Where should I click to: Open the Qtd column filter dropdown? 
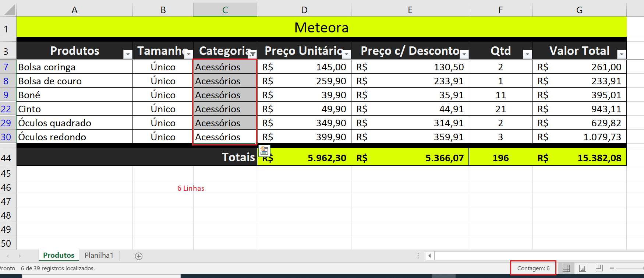tap(527, 54)
